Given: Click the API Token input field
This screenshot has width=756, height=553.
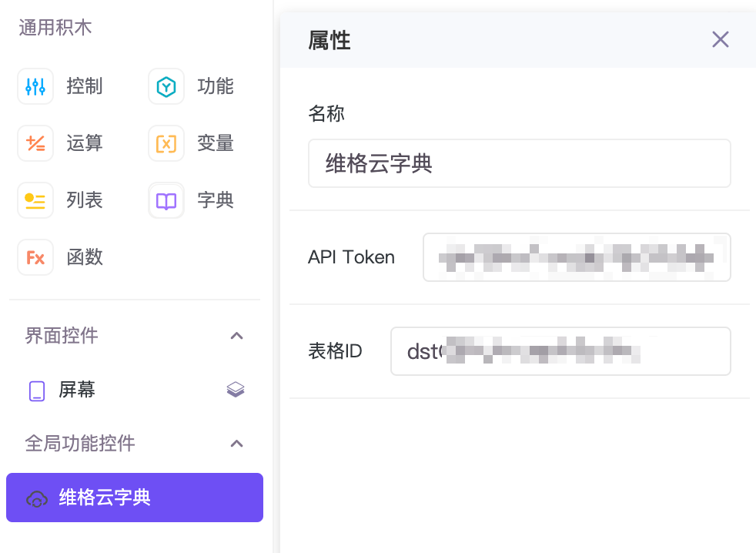Looking at the screenshot, I should (577, 257).
